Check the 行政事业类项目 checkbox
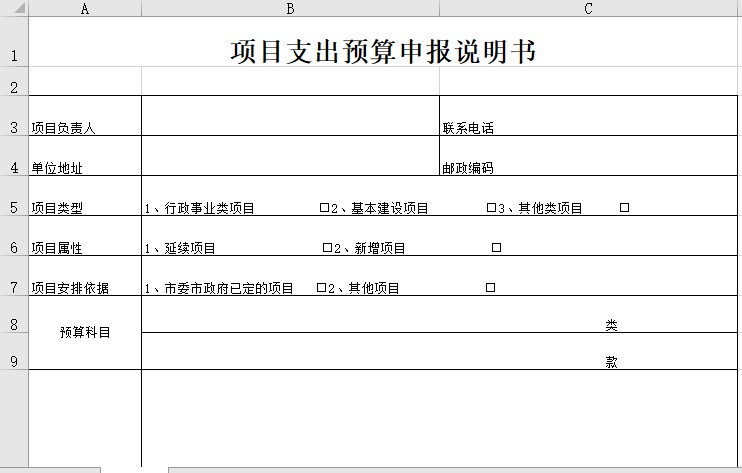The image size is (742, 473). [x=324, y=208]
